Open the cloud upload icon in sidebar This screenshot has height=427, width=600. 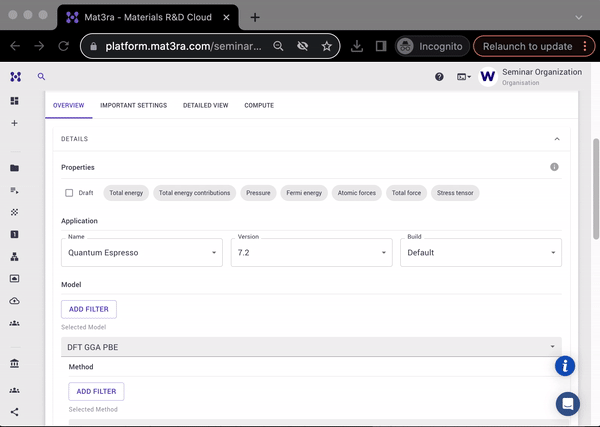[x=15, y=301]
